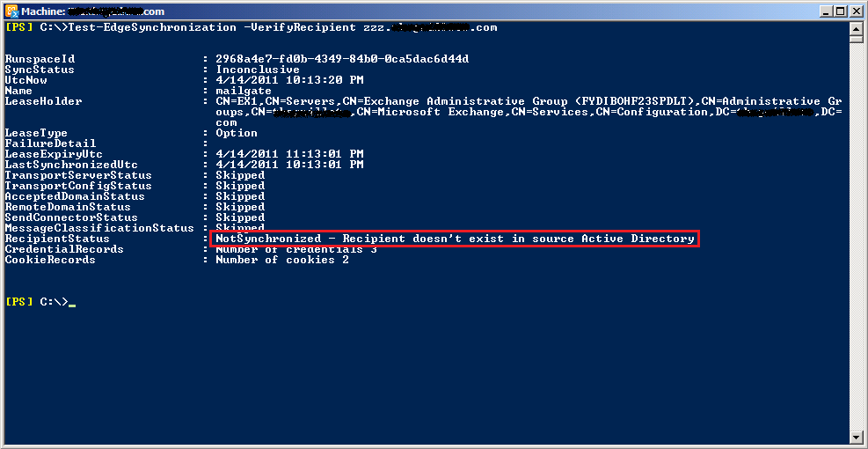Click the Inconclusive SyncStatus value

point(258,70)
